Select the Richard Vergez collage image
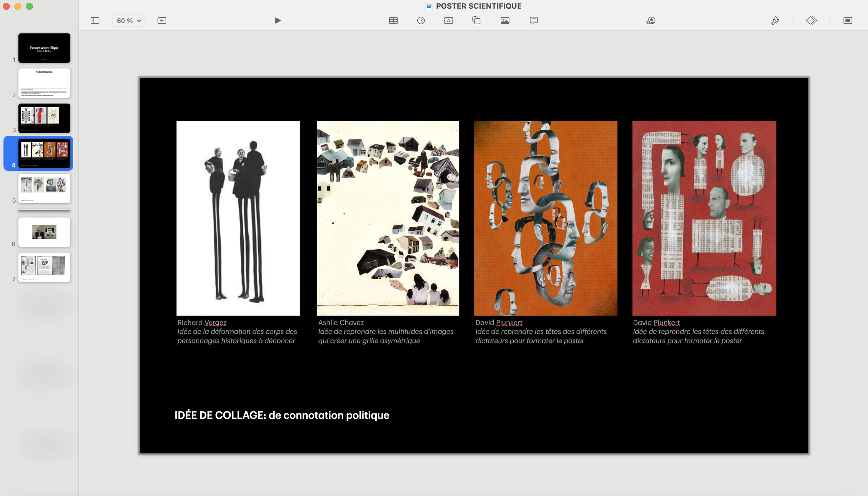Viewport: 868px width, 496px height. pos(238,218)
